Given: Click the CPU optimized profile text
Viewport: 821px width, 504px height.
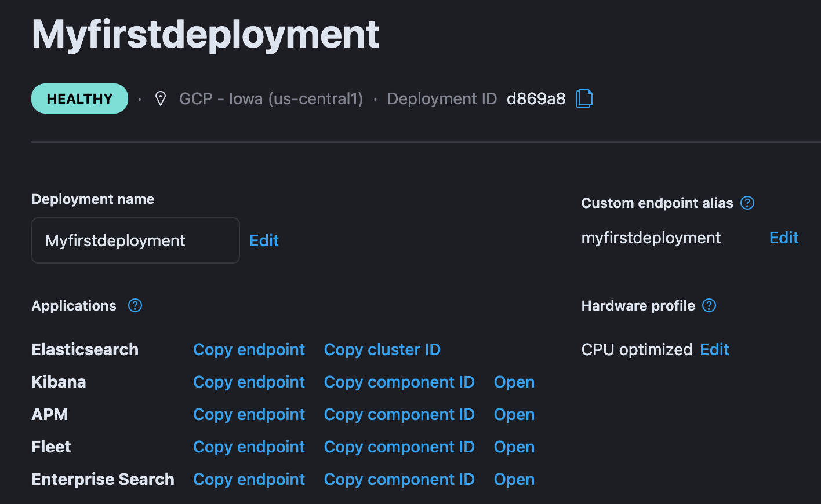Looking at the screenshot, I should pos(637,349).
